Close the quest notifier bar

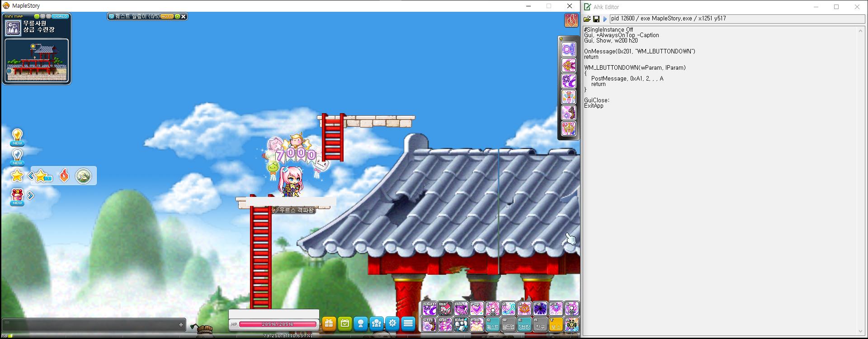[183, 16]
